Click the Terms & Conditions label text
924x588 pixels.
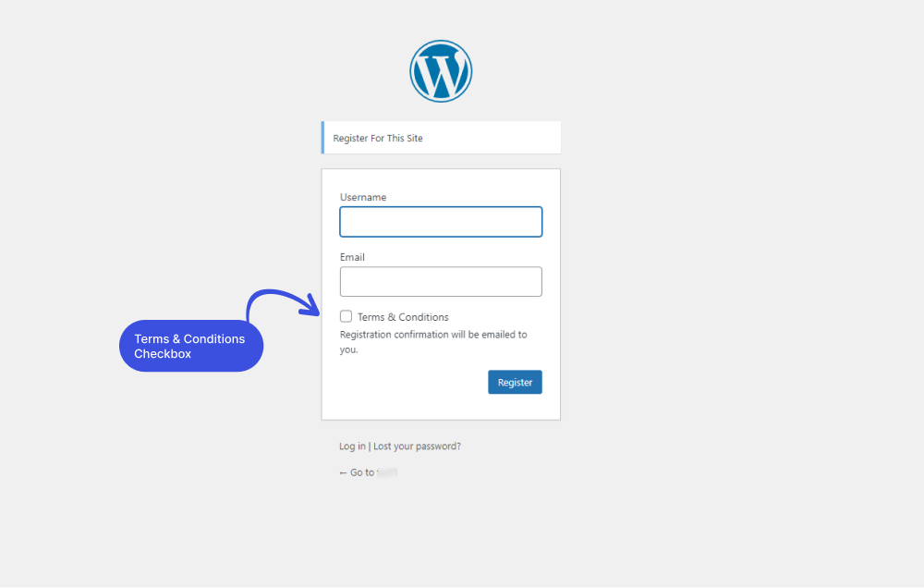tap(403, 317)
